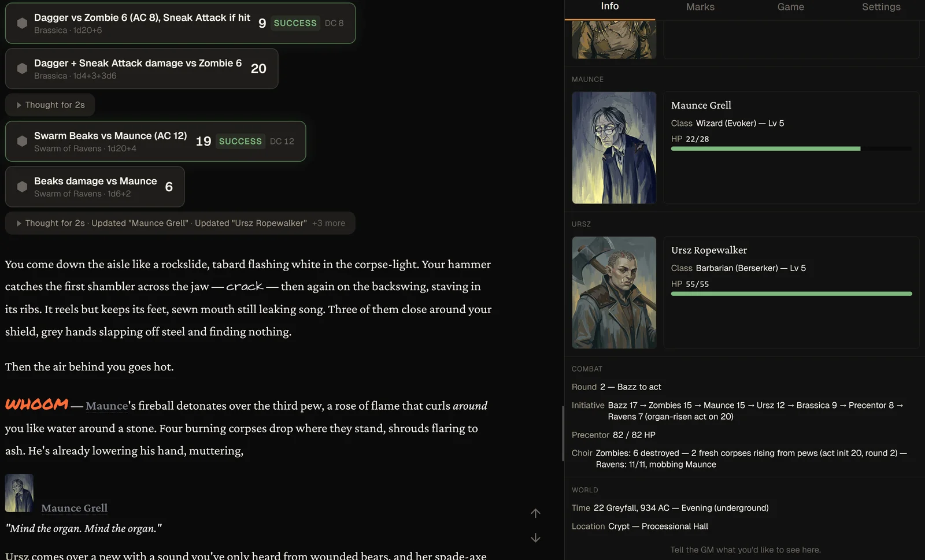Click 'Tell the GM what you'd like to see here.'
The image size is (925, 560).
pyautogui.click(x=745, y=550)
